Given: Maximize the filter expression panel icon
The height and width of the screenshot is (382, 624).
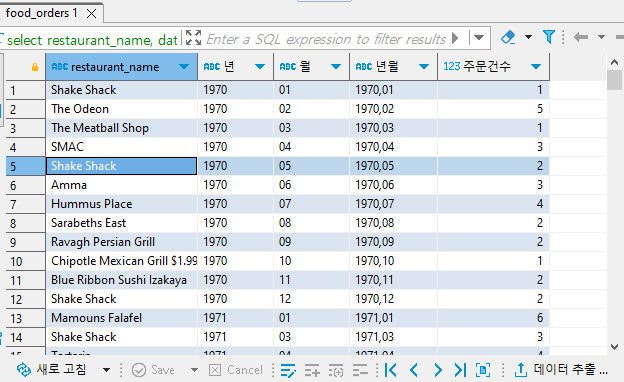Looking at the screenshot, I should tap(193, 38).
